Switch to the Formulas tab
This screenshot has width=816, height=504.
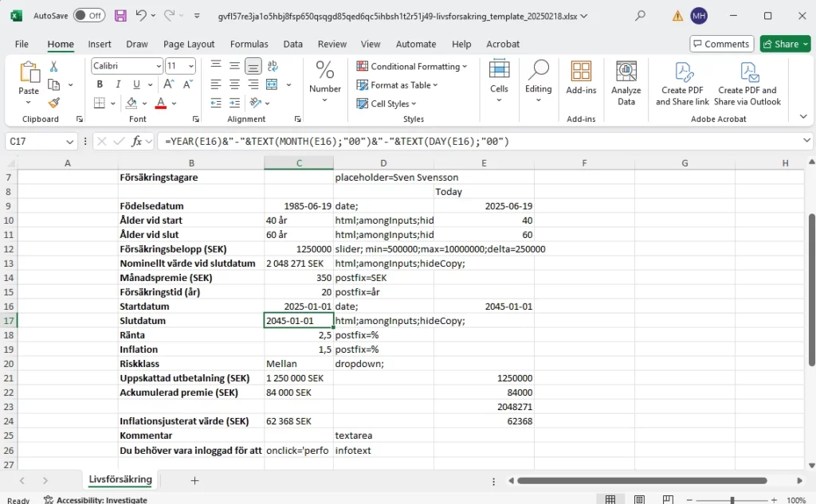tap(249, 45)
